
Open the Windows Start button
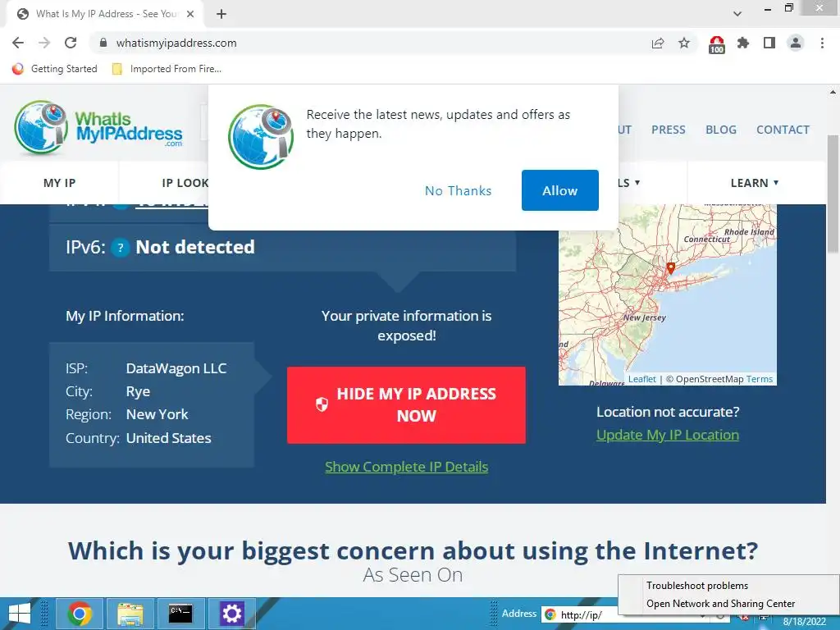click(20, 614)
